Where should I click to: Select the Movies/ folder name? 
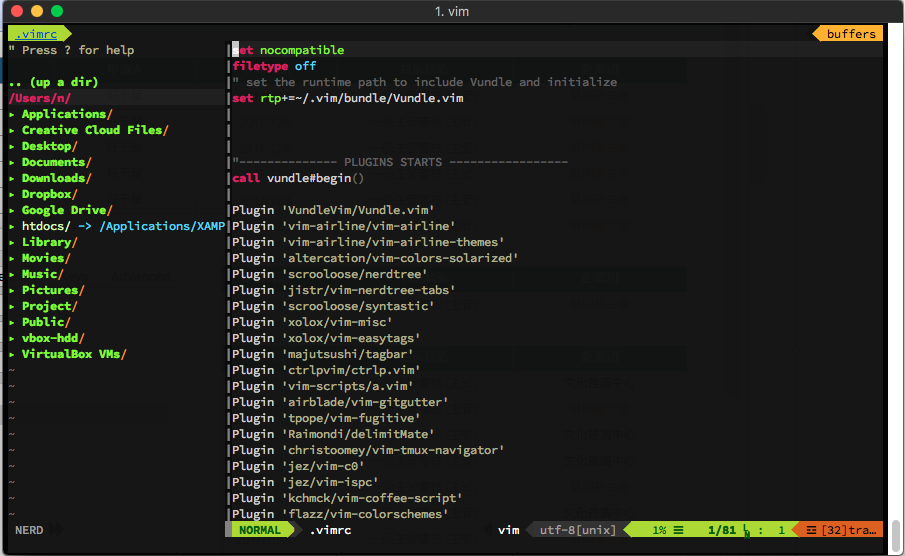[46, 258]
